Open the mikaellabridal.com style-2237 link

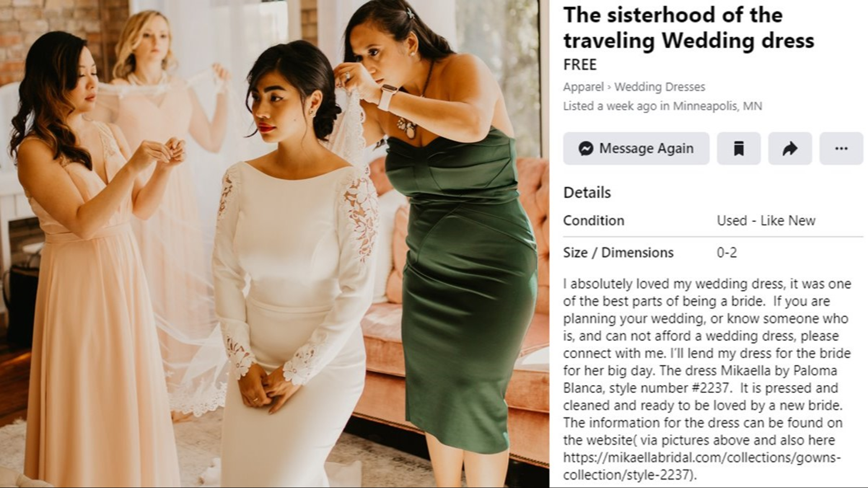[x=702, y=466]
